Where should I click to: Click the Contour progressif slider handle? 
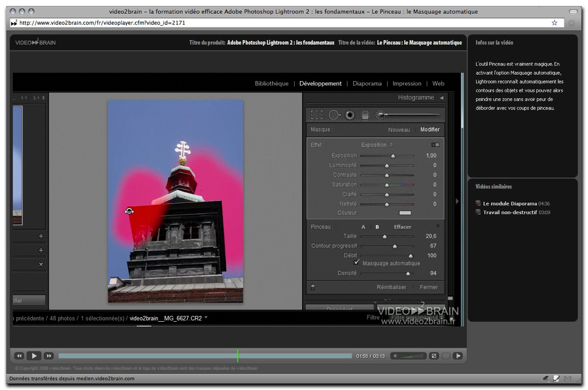[394, 246]
